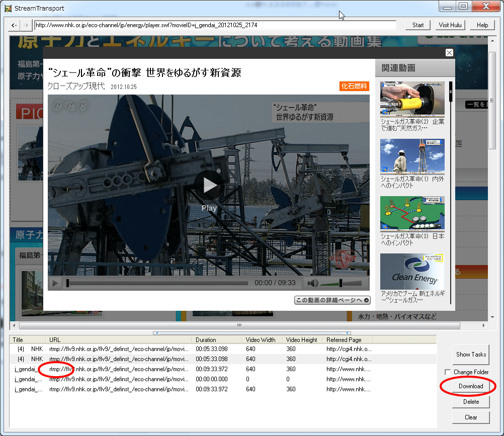Open related video シェールガス革命(2) thumbnail
504x436 pixels.
point(412,99)
